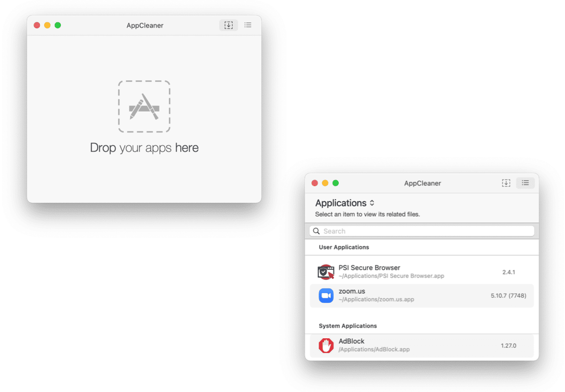Click the User Applications section header

[344, 247]
